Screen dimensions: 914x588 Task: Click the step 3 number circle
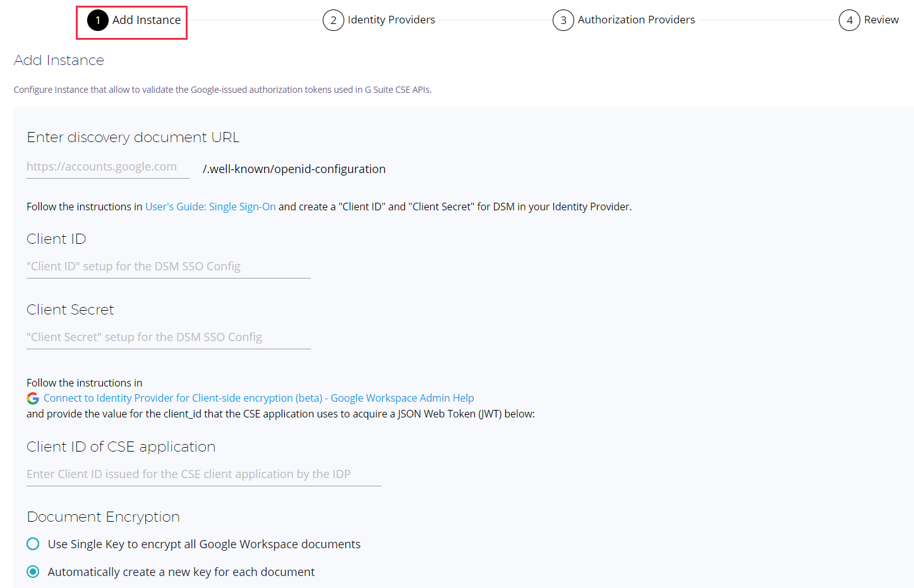point(563,20)
